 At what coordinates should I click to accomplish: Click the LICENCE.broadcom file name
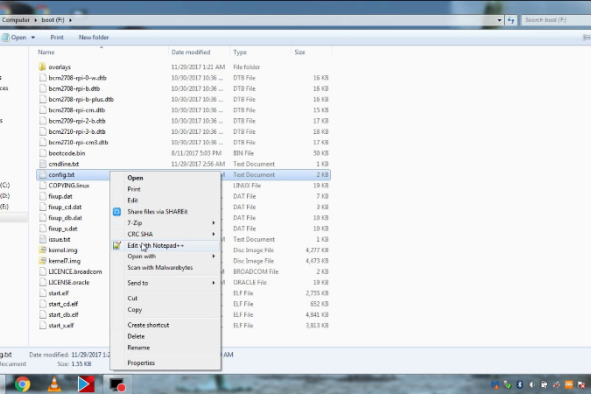(75, 271)
